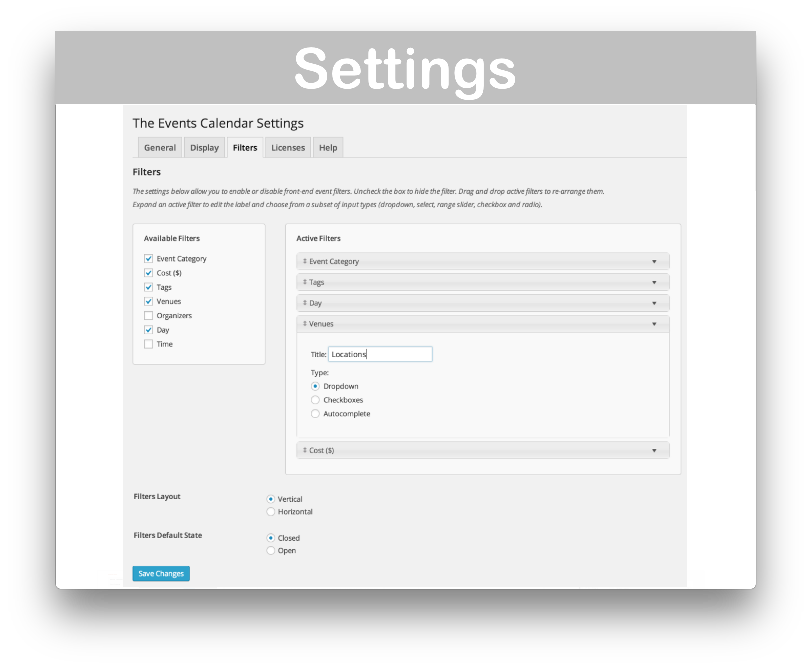Screen dimensions: 812x669
Task: Set Filters Layout to Horizontal
Action: pyautogui.click(x=271, y=512)
